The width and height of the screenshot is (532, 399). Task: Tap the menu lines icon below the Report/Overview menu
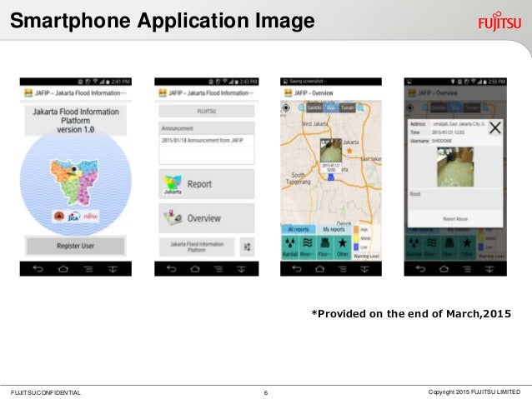coord(218,269)
